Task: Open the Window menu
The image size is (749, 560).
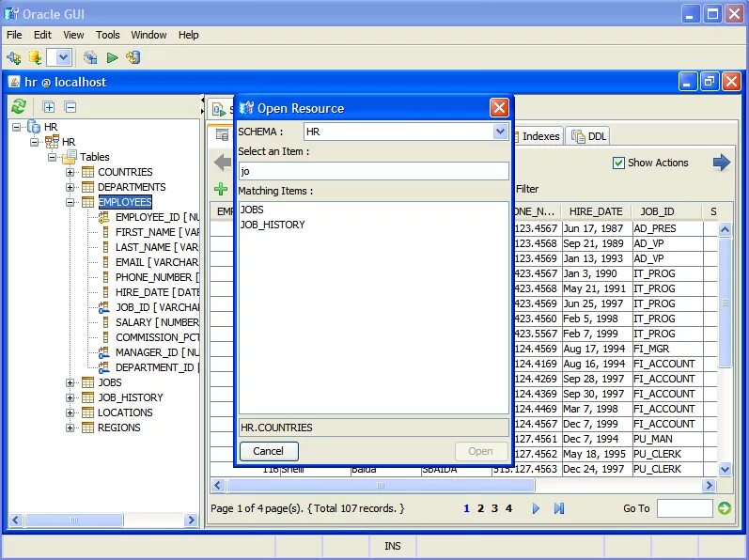Action: pyautogui.click(x=149, y=35)
